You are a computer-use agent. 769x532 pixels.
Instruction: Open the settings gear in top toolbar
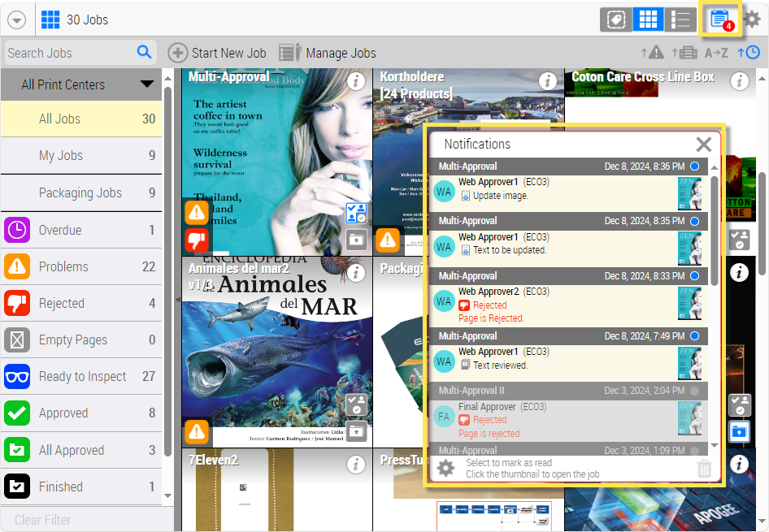pos(752,19)
